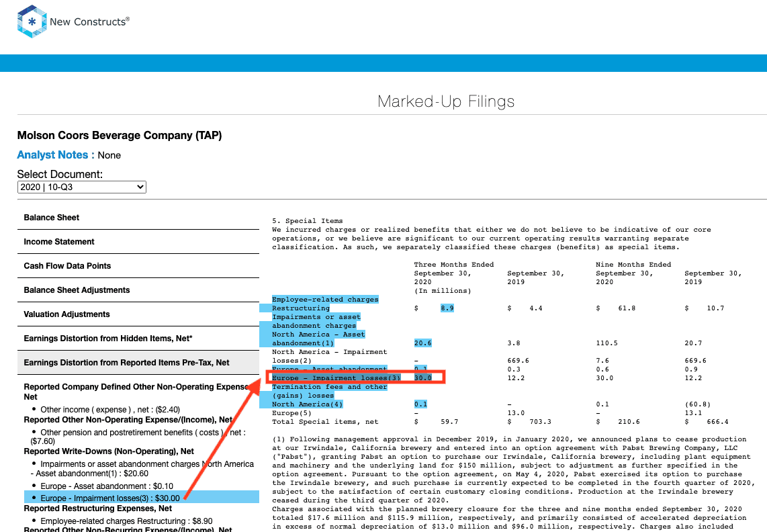
Task: Open Valuation Adjustments section
Action: tap(138, 314)
